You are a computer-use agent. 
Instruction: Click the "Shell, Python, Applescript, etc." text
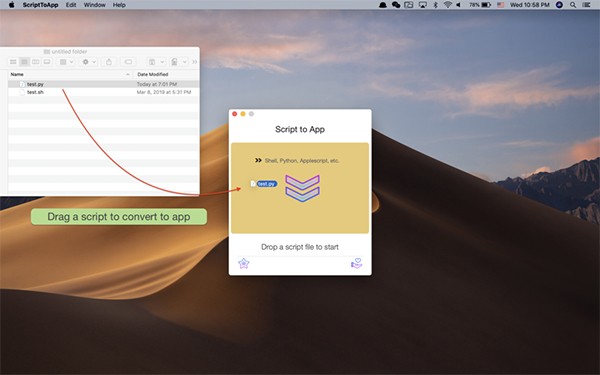click(302, 161)
